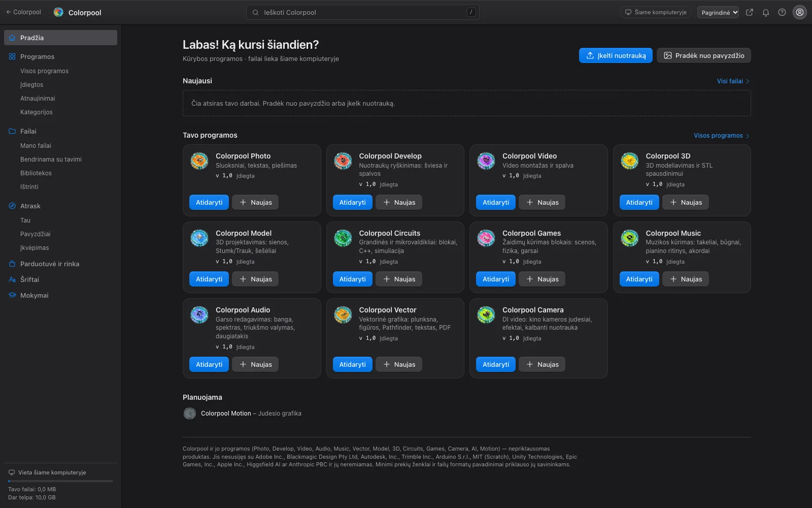812x508 pixels.
Task: Click the Colorpool Games app icon
Action: [x=486, y=238]
